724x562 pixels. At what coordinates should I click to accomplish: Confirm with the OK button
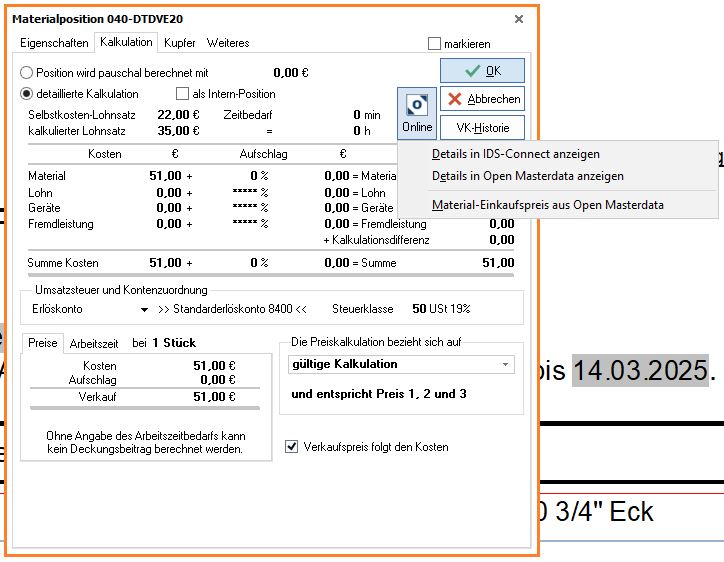[x=482, y=71]
